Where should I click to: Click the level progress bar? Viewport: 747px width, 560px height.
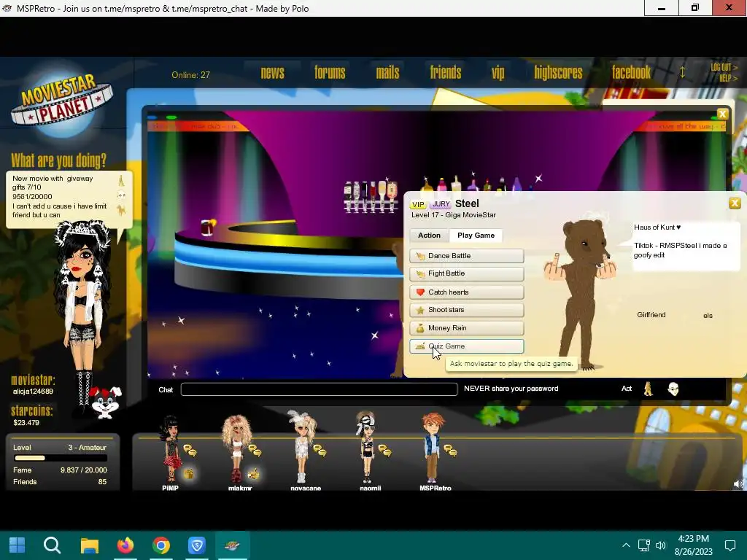61,458
